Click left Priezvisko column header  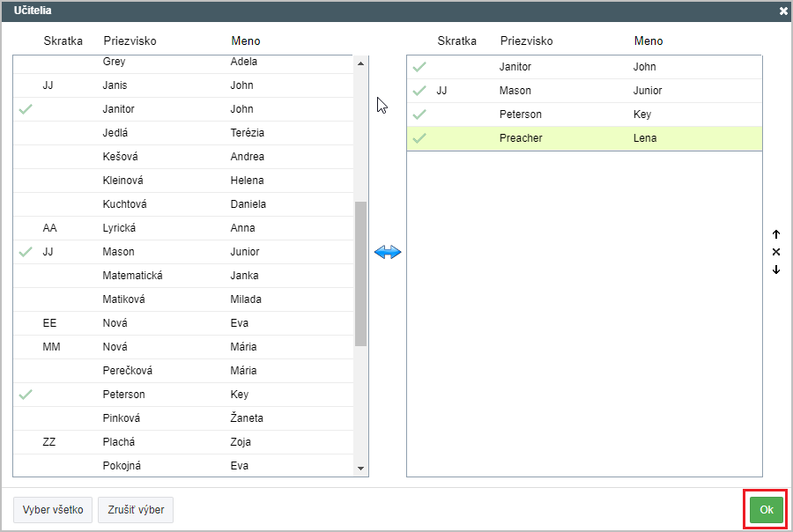click(x=130, y=41)
